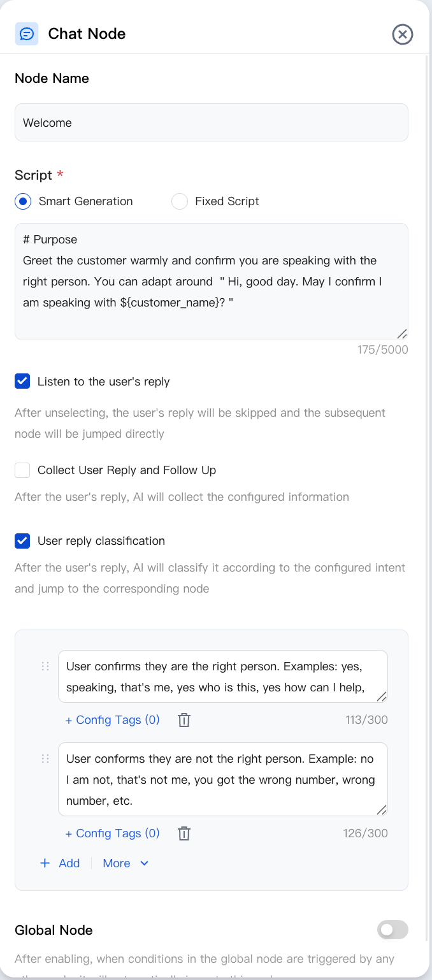
Task: Open Config Tags (0) for second intent
Action: (113, 833)
